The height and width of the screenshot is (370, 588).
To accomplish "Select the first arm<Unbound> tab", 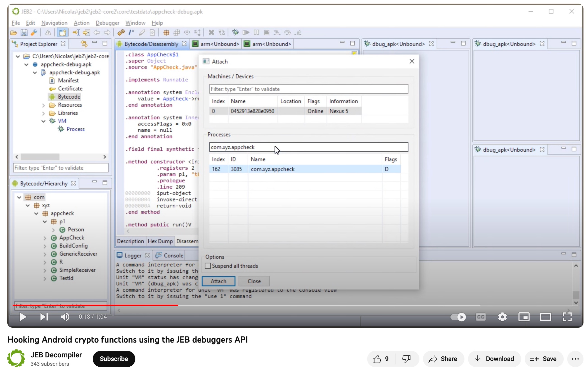I will click(x=216, y=44).
